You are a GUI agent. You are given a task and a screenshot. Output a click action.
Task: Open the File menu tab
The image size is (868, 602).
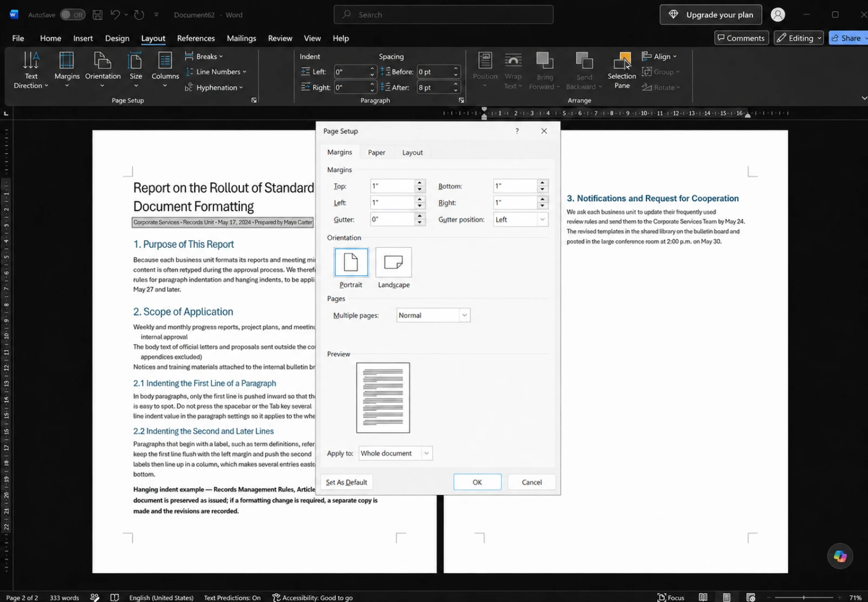(x=18, y=38)
